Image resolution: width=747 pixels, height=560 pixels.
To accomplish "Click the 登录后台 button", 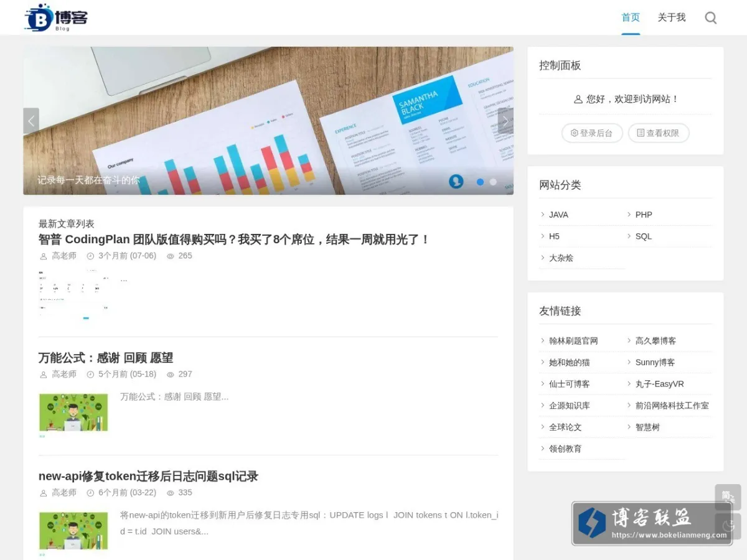I will (592, 133).
